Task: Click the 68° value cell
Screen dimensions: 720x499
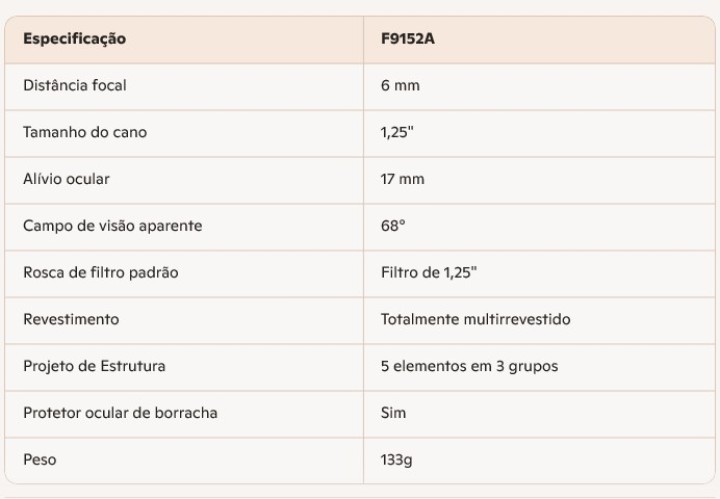Action: 393,226
